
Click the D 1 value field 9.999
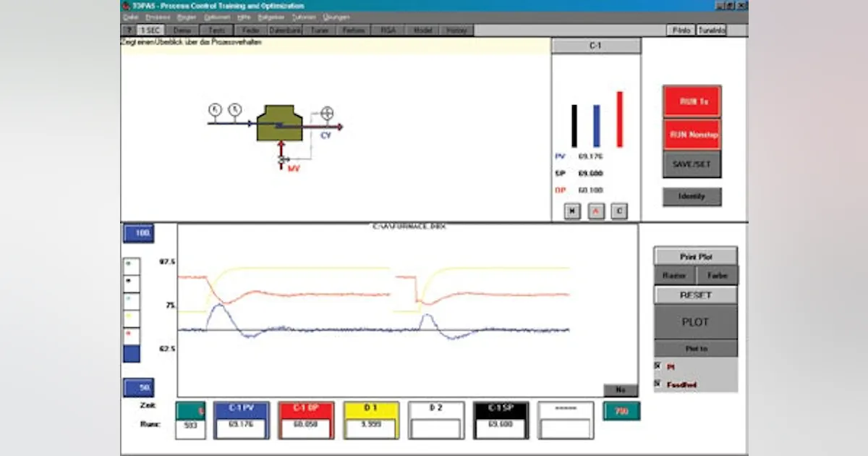(x=371, y=429)
